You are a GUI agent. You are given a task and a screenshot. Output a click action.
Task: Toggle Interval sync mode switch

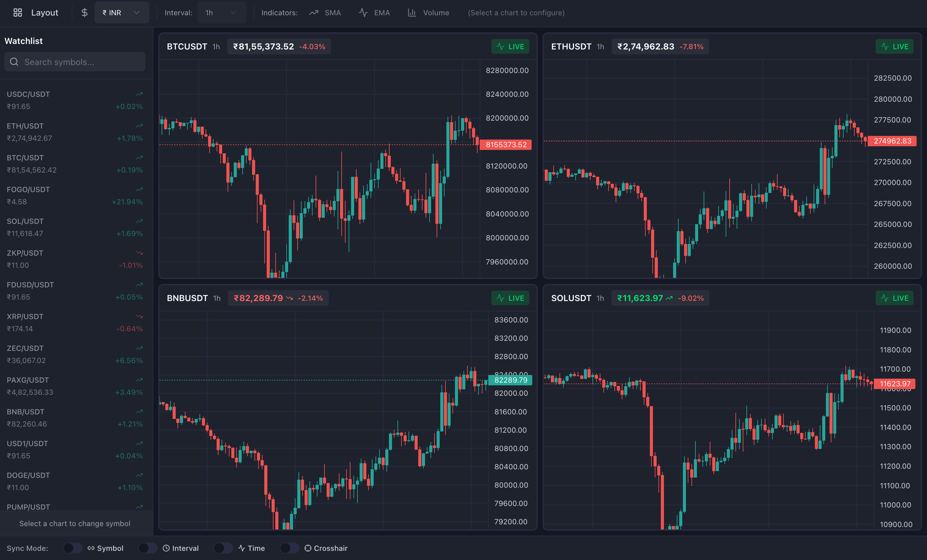148,548
